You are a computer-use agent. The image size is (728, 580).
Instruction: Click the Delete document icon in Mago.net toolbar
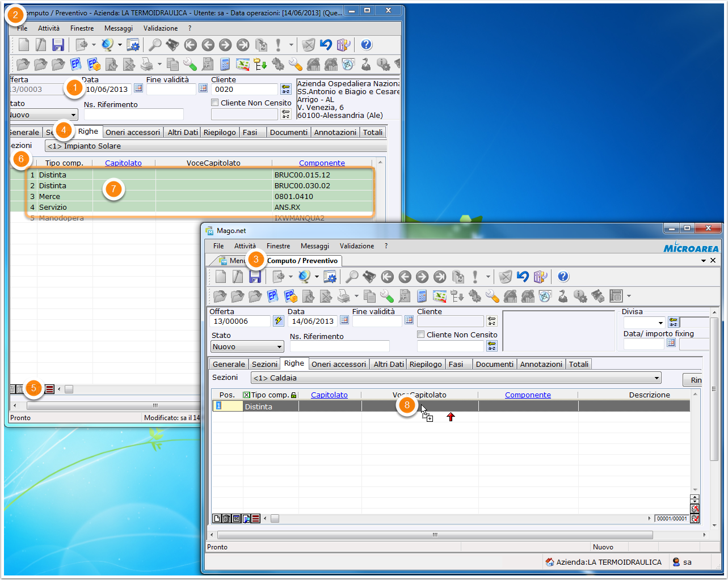(x=505, y=276)
